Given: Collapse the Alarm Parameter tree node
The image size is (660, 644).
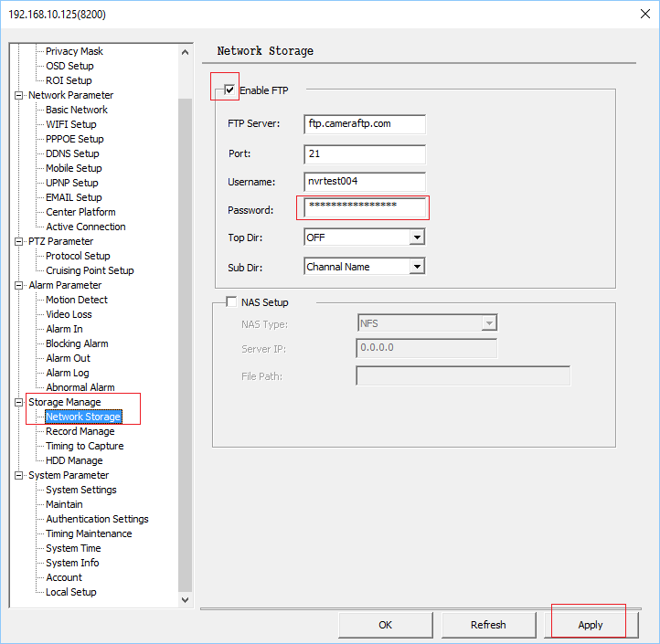Looking at the screenshot, I should click(19, 285).
